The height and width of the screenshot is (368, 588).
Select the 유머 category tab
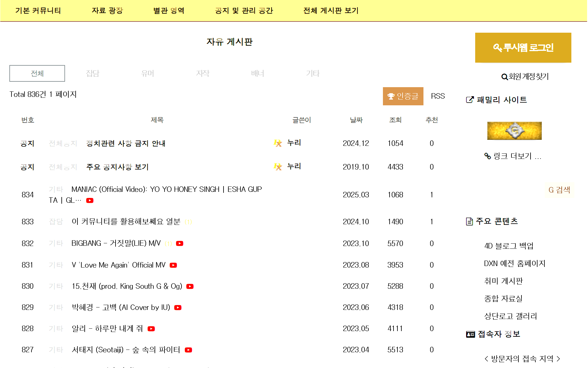147,73
